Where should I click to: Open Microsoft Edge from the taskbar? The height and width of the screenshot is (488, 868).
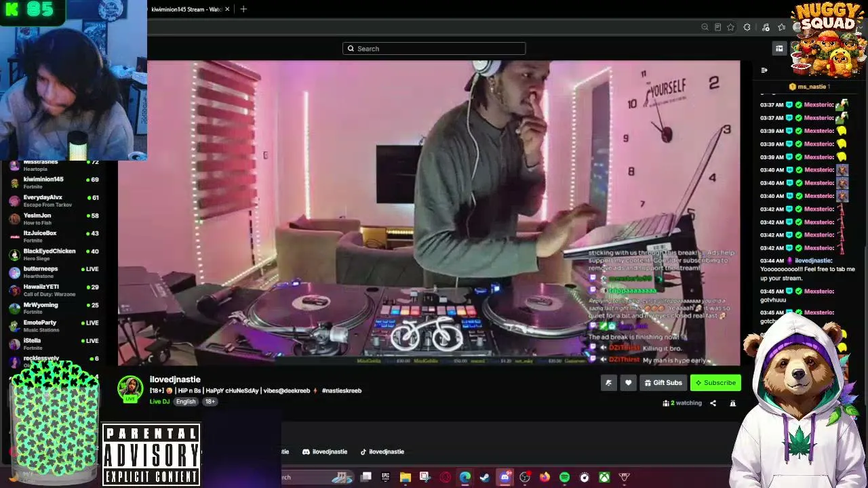(x=465, y=477)
